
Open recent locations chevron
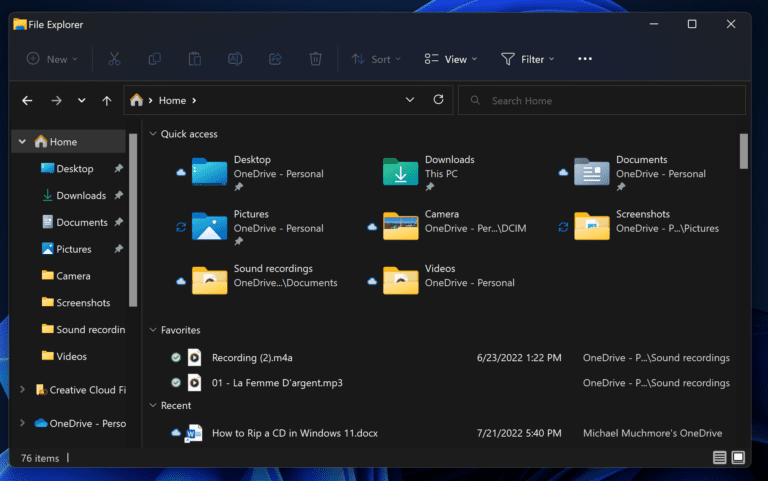81,100
